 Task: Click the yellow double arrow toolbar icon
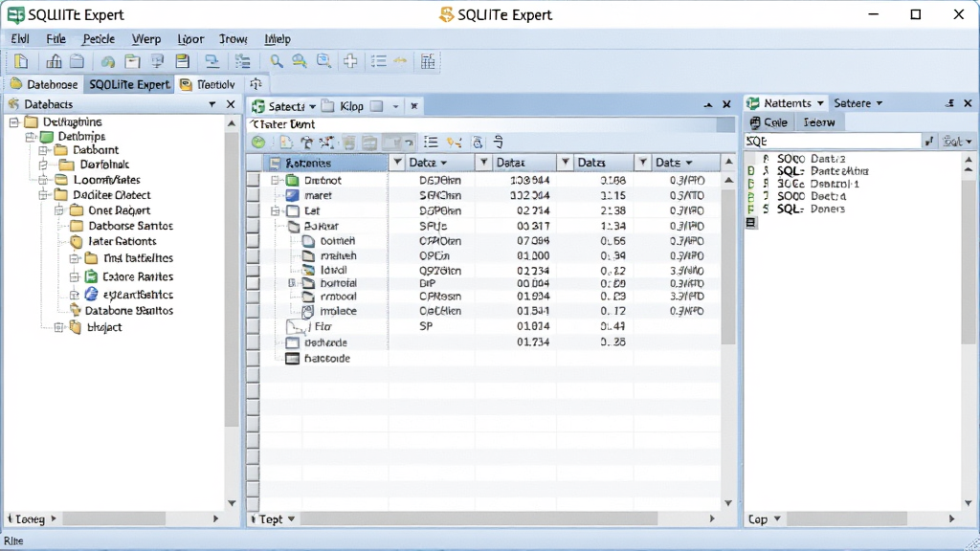(x=401, y=61)
